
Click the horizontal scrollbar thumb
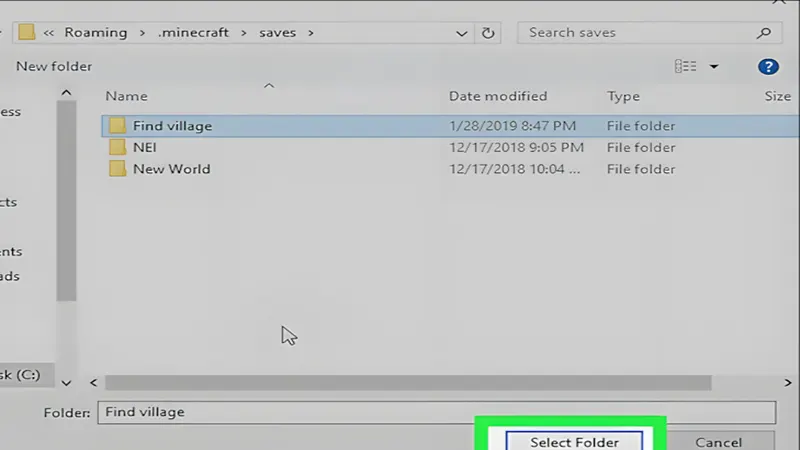point(408,383)
